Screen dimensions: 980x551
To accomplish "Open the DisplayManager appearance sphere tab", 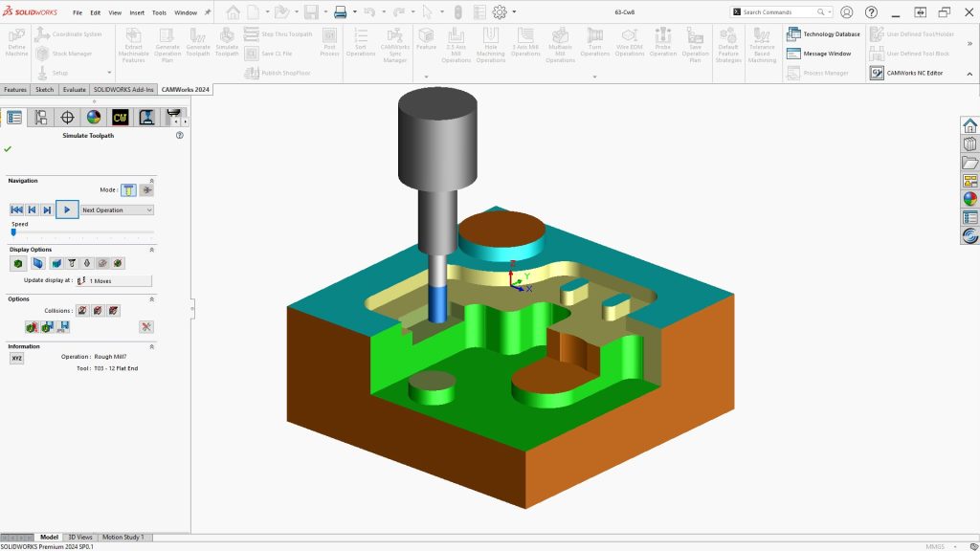I will tap(94, 117).
